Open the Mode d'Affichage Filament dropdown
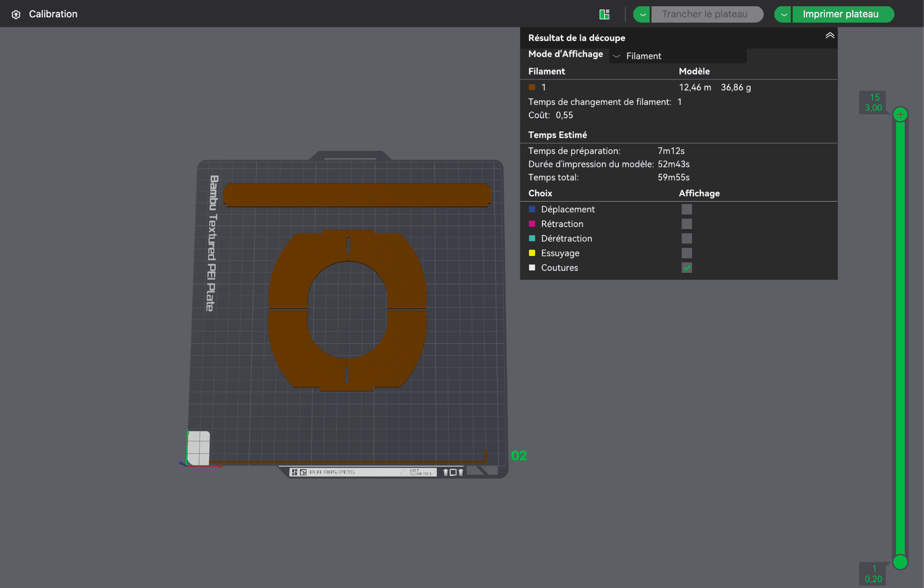Screen dimensions: 924x588 (x=678, y=56)
